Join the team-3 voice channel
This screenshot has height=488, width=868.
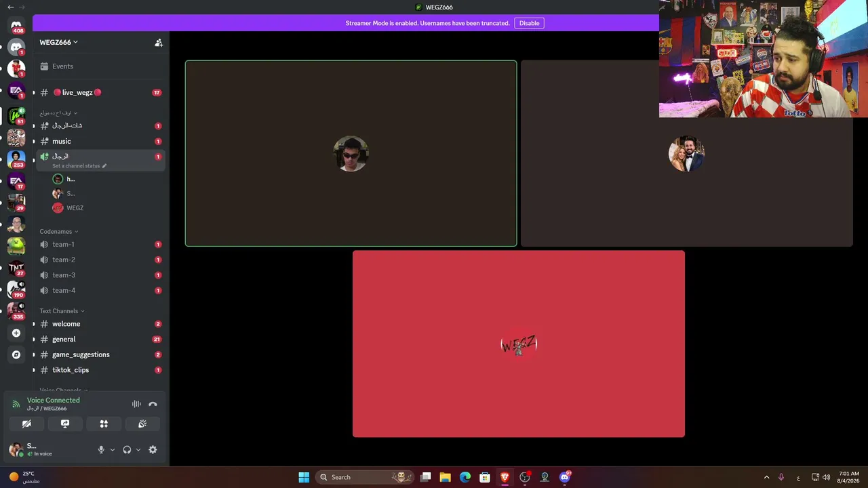point(100,275)
